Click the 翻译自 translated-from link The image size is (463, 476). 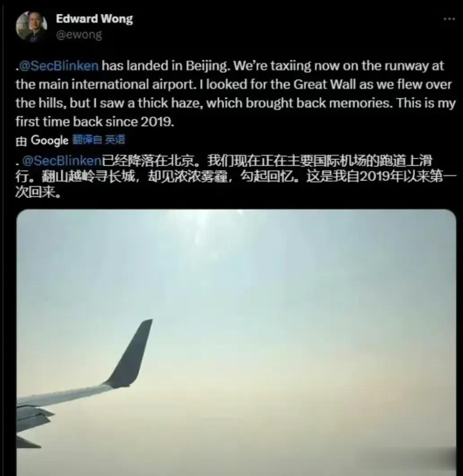(87, 140)
